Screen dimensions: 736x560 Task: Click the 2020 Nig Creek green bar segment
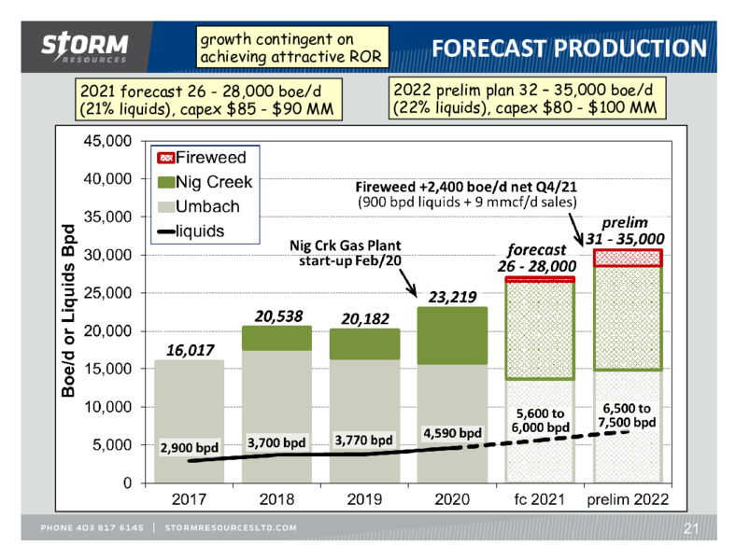[452, 336]
